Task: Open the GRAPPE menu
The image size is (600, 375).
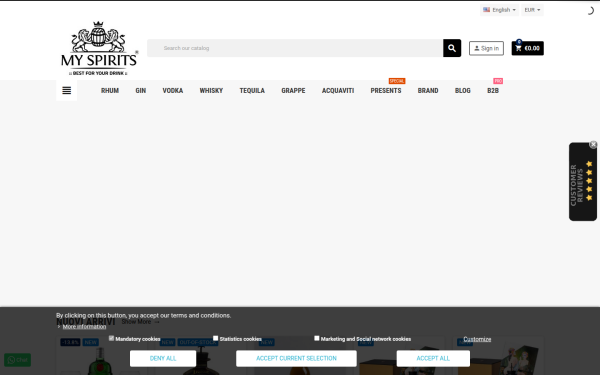Action: coord(293,91)
